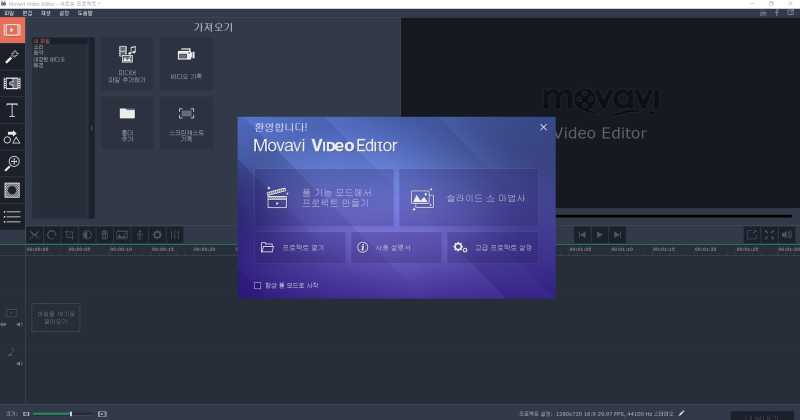Click the Crop tool in timeline toolbar
Screen dimensions: 800x420
click(69, 235)
